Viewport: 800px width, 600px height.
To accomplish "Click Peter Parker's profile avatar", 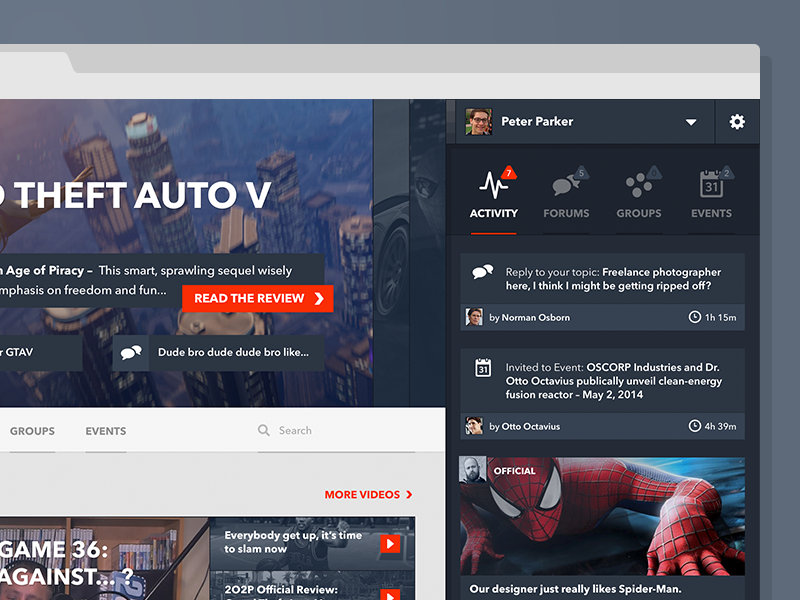I will pyautogui.click(x=479, y=121).
